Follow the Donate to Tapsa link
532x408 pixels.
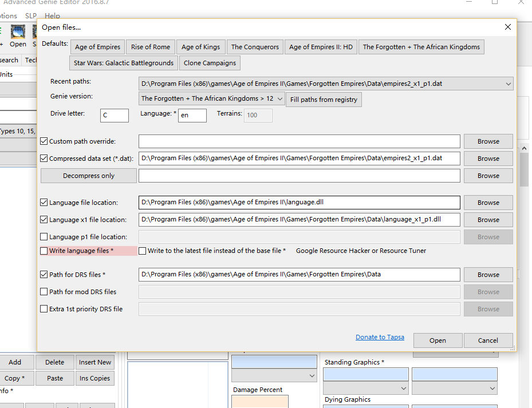point(380,337)
